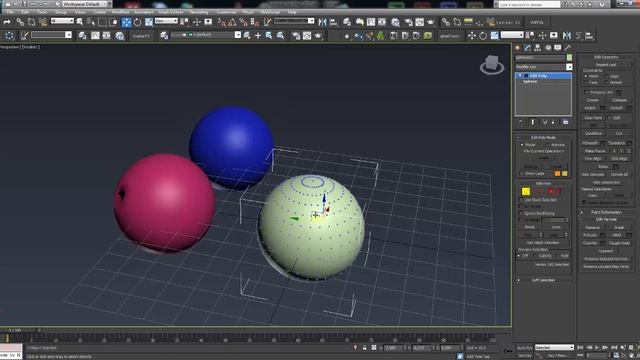The image size is (640, 360).
Task: Click the object color swatch beside name
Action: (569, 58)
